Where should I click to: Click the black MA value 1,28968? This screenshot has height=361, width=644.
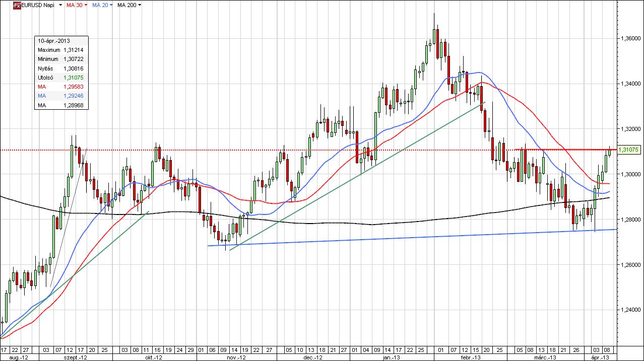coord(73,105)
